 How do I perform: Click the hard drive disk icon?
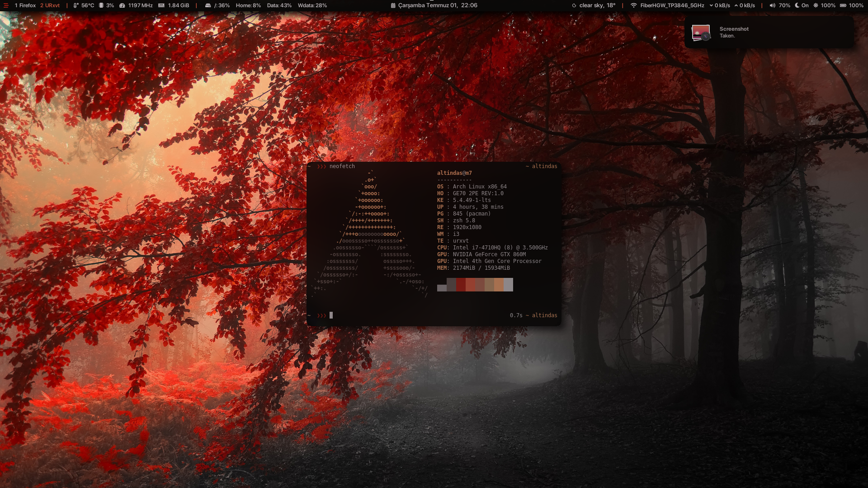click(x=208, y=5)
